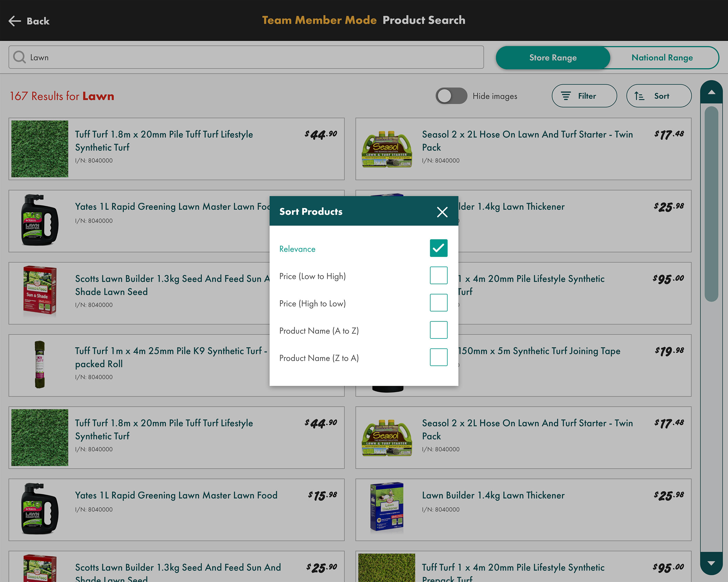Select the Price (Low to High) label
Viewport: 728px width, 582px height.
(x=312, y=276)
